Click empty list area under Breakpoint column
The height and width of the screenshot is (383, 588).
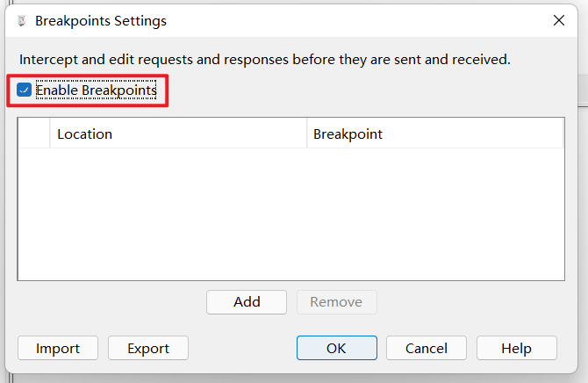click(x=434, y=214)
